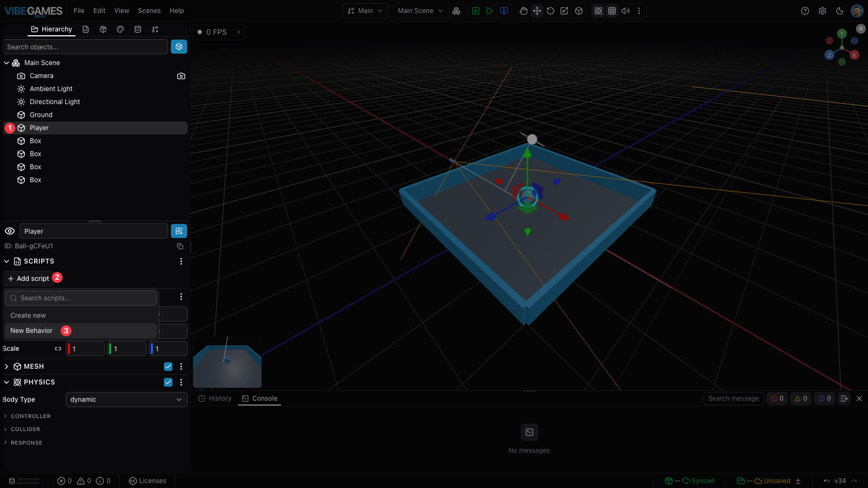Open the View menu
This screenshot has height=488, width=868.
(122, 11)
